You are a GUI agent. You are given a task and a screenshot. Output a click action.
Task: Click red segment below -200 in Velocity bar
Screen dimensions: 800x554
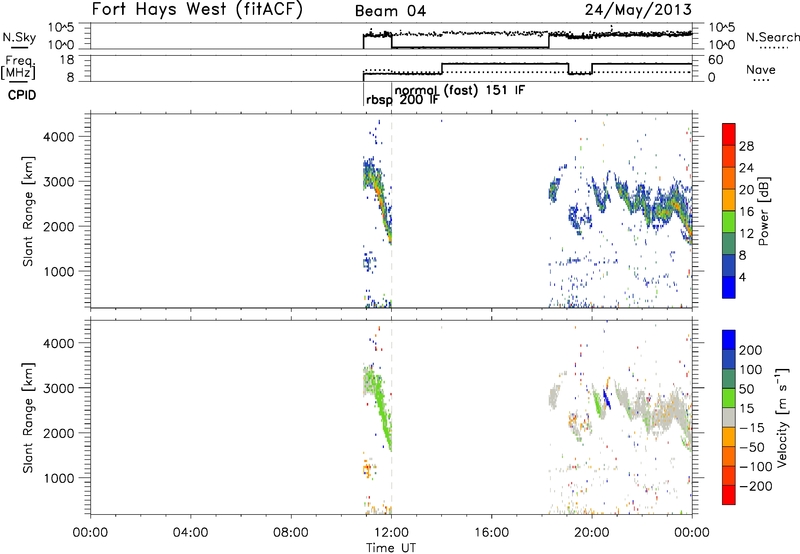(729, 495)
